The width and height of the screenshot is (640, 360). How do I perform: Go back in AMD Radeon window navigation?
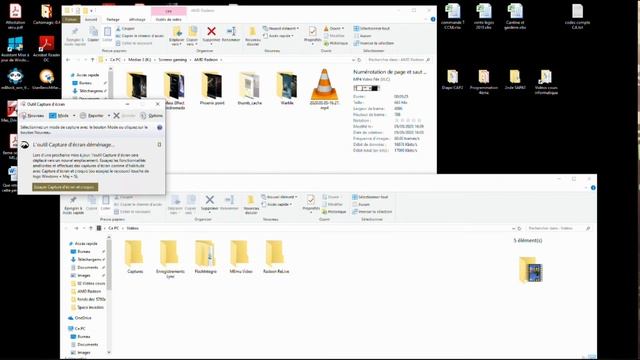[68, 60]
